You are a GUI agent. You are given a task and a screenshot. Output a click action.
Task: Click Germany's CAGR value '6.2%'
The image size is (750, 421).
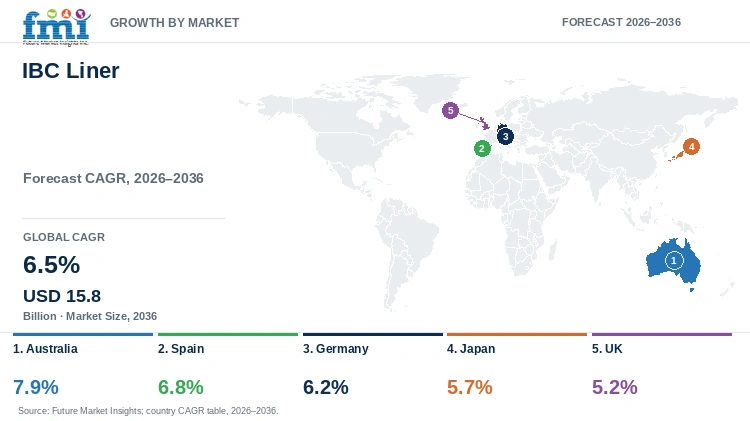[x=326, y=387]
